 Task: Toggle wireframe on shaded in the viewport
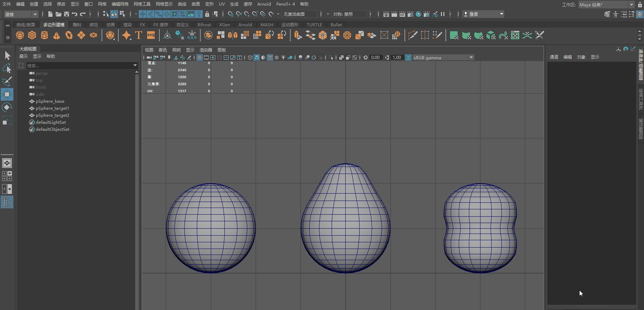click(270, 58)
